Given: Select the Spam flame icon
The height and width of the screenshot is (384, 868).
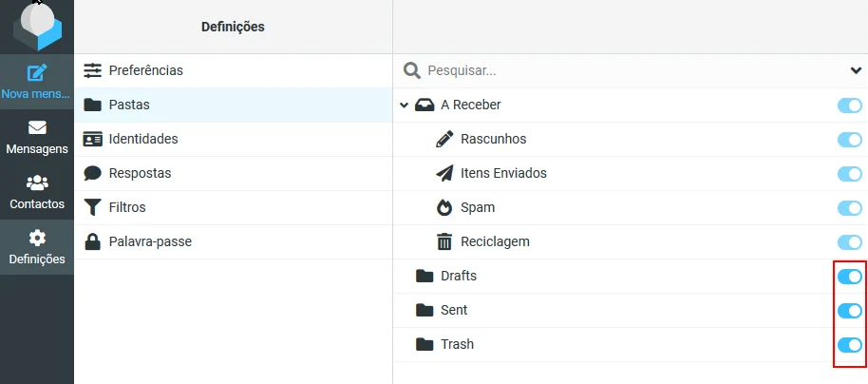Looking at the screenshot, I should [x=444, y=207].
